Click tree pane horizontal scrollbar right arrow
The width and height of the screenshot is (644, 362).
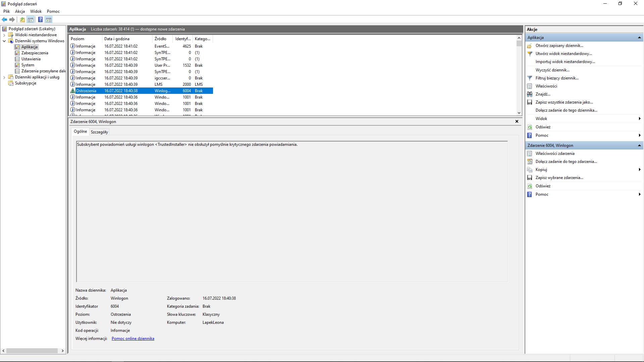(63, 351)
